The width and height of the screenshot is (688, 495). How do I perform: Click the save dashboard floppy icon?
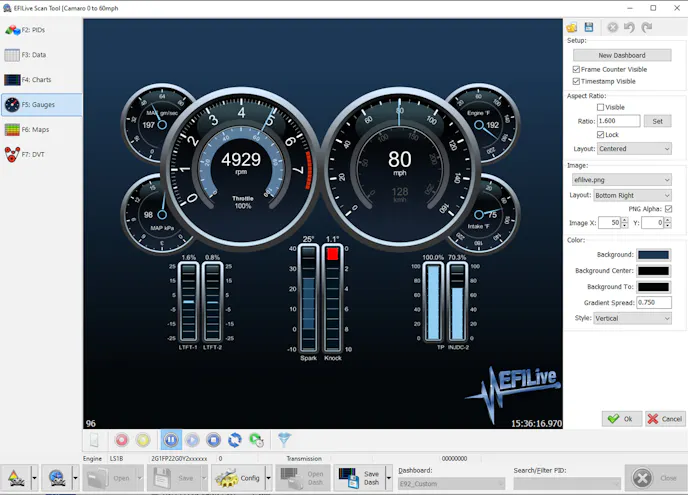click(589, 27)
